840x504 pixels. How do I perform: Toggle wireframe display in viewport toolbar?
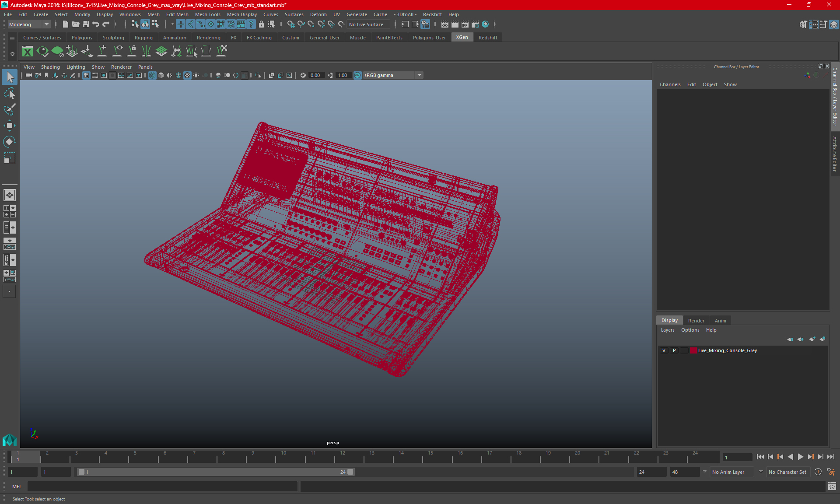coord(152,75)
